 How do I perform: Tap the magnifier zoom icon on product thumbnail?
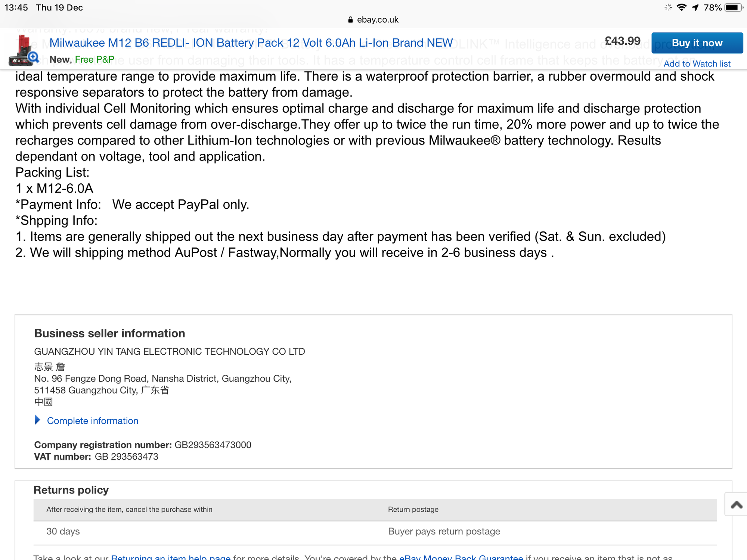point(33,57)
